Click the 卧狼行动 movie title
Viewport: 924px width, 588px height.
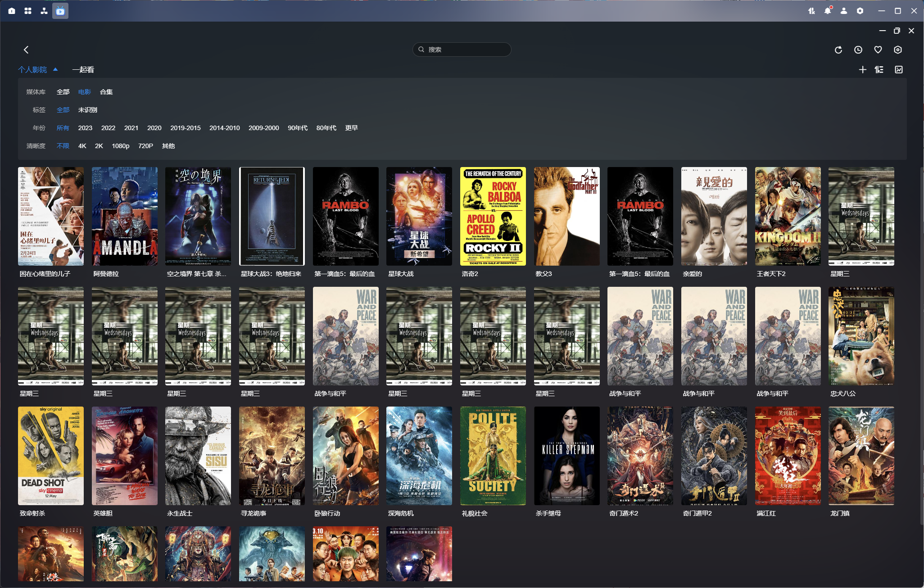click(327, 513)
